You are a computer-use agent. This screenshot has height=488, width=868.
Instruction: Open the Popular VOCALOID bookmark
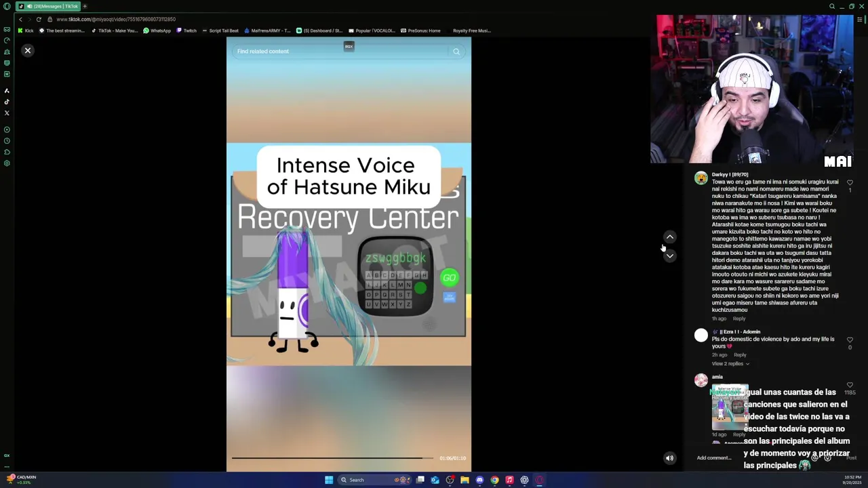tap(372, 30)
